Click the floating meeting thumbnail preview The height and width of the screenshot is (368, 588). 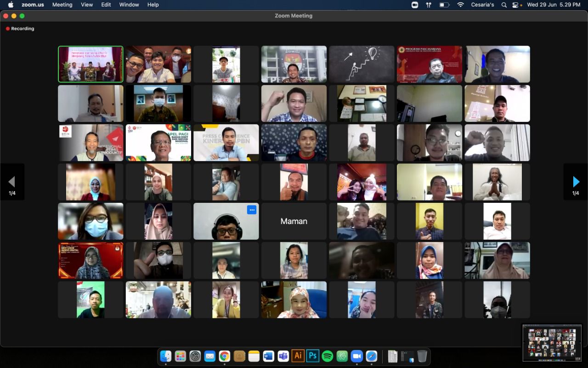[552, 343]
